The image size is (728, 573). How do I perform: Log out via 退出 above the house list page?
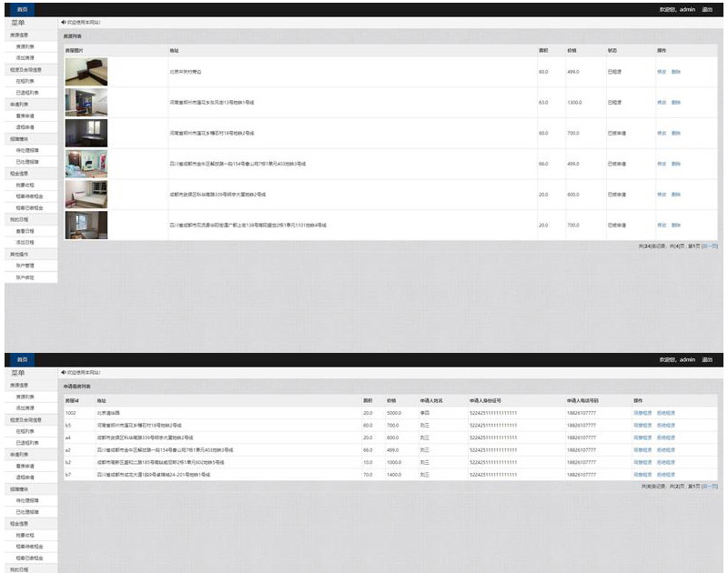[x=707, y=9]
